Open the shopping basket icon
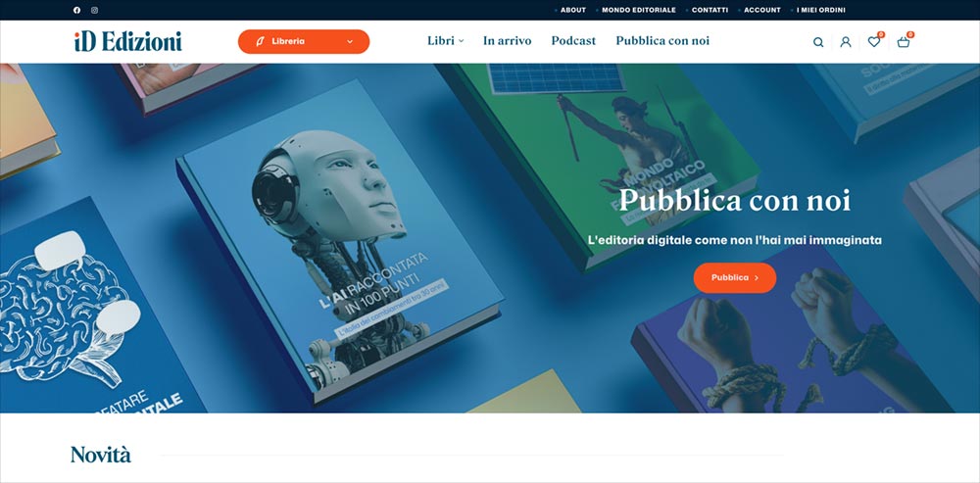Image resolution: width=980 pixels, height=483 pixels. click(x=904, y=42)
